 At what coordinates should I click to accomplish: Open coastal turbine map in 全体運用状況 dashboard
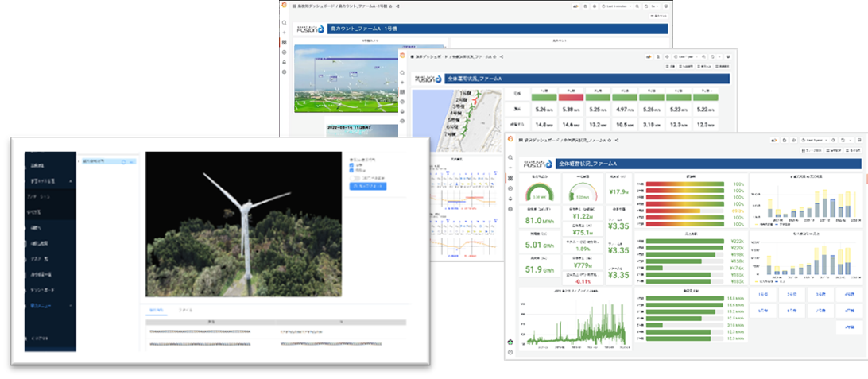456,119
